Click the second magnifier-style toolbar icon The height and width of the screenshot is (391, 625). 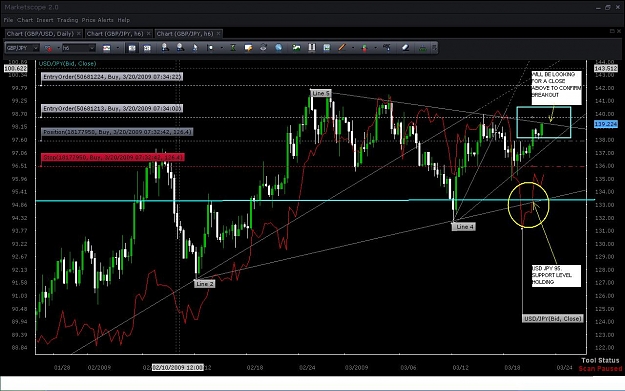pos(180,48)
